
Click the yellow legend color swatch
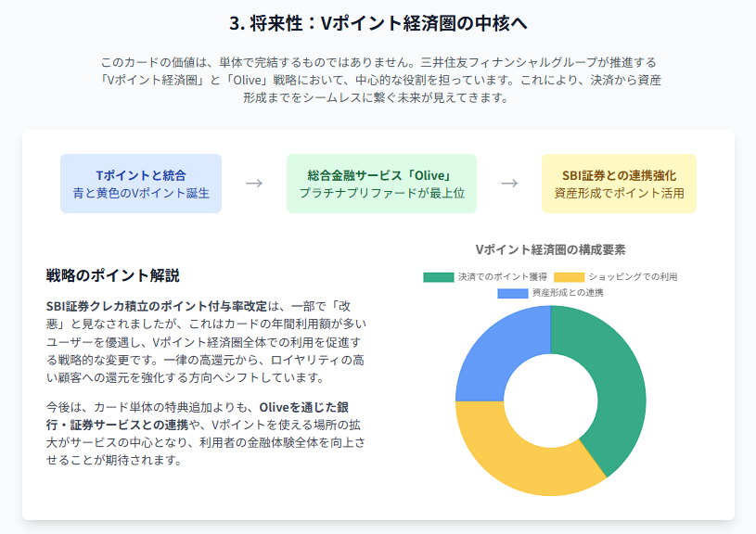569,277
